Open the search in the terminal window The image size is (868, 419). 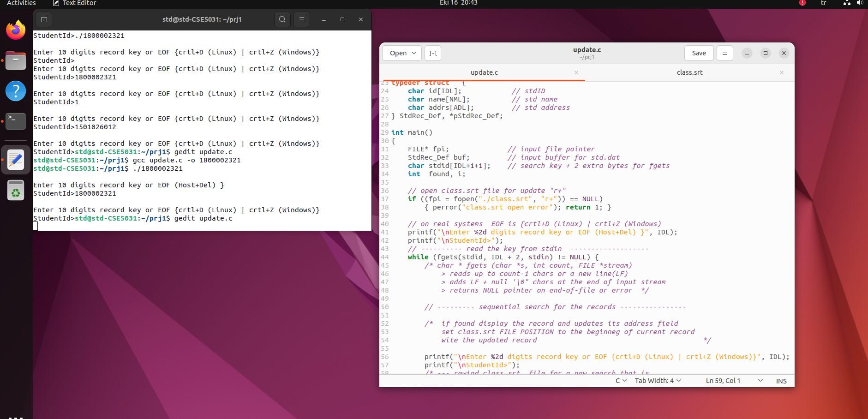pyautogui.click(x=281, y=19)
